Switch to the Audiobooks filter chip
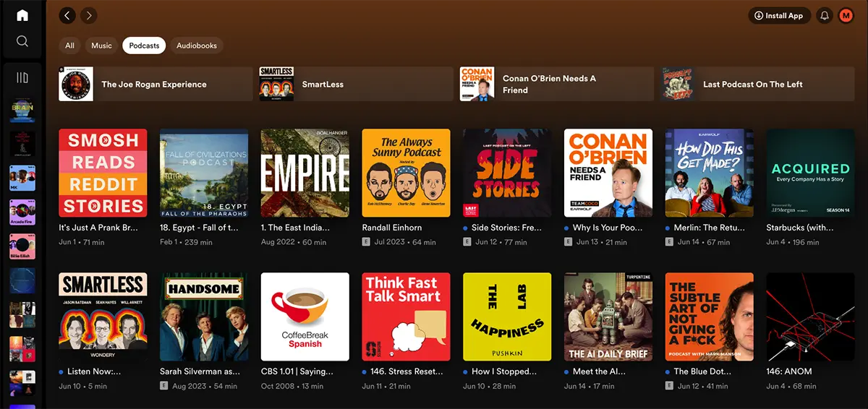Viewport: 868px width, 409px height. pyautogui.click(x=197, y=46)
